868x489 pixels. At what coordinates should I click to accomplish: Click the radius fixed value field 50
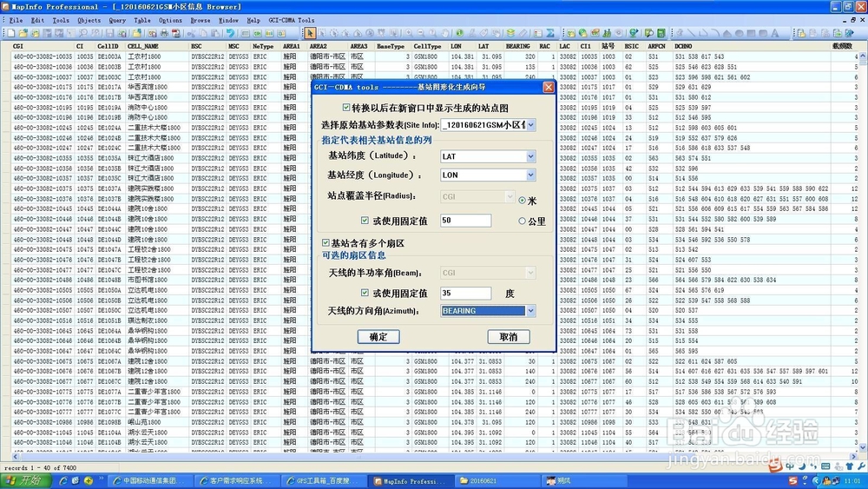point(465,221)
